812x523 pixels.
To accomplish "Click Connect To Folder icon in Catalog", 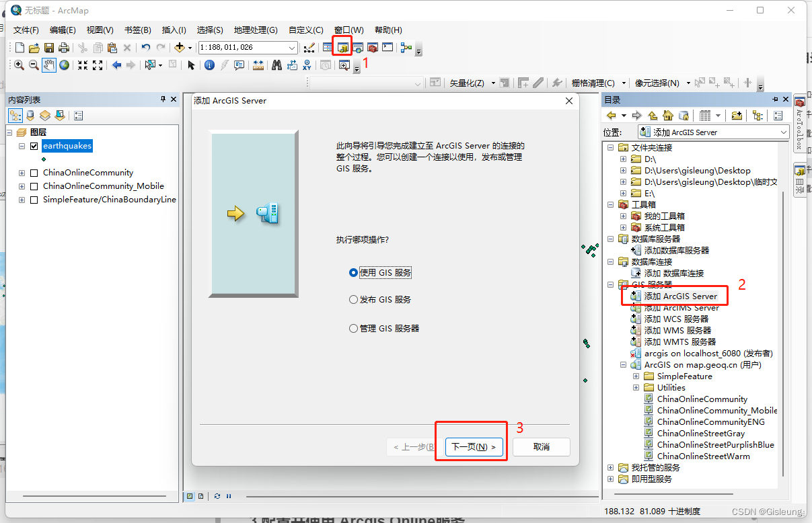I will [x=737, y=116].
